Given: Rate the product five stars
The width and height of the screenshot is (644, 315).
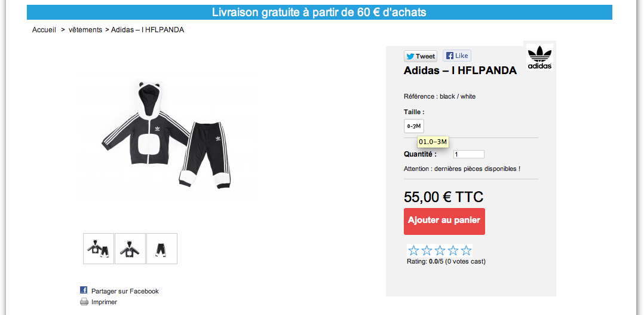Looking at the screenshot, I should click(466, 250).
